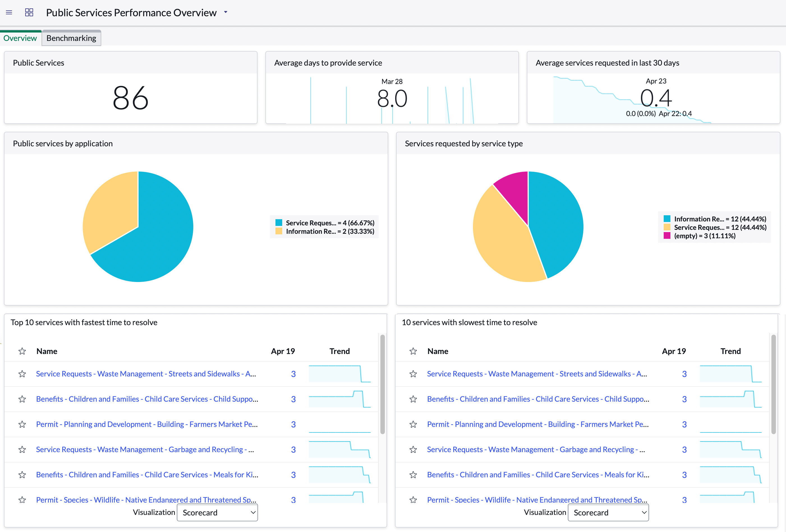This screenshot has width=786, height=532.
Task: Open Meals for Ki... link in fastest table
Action: (147, 475)
